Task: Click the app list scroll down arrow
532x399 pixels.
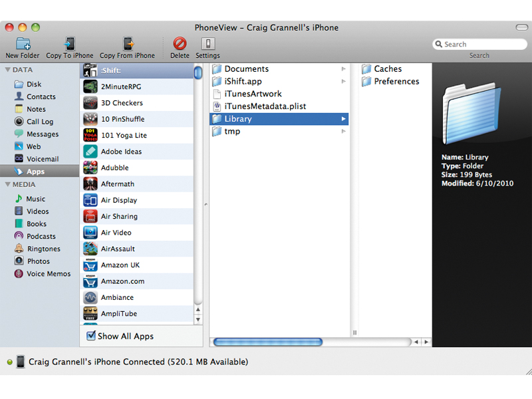Action: (x=198, y=320)
